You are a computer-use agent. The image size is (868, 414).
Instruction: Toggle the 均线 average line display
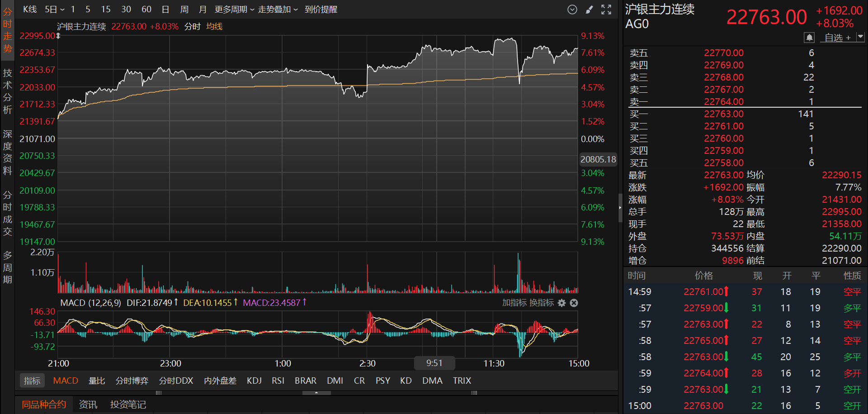coord(214,26)
